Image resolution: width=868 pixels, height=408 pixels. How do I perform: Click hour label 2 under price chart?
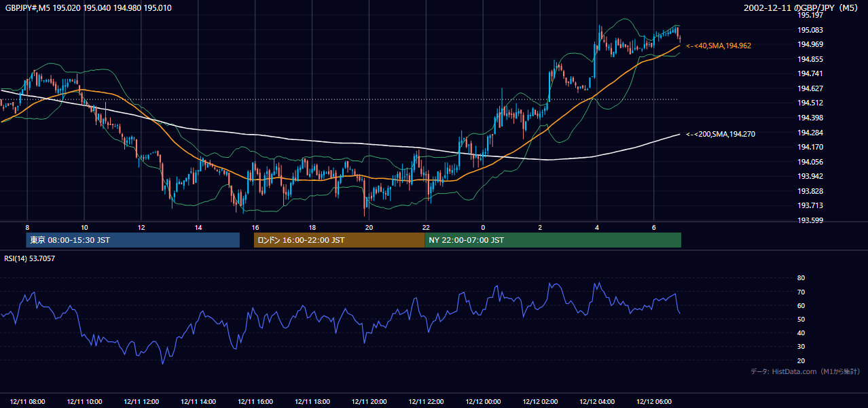pos(540,227)
